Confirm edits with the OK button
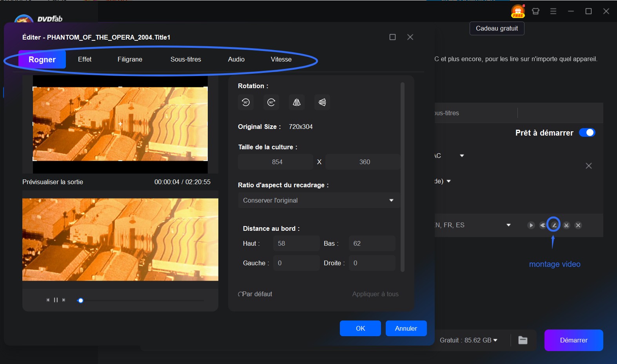 point(360,328)
